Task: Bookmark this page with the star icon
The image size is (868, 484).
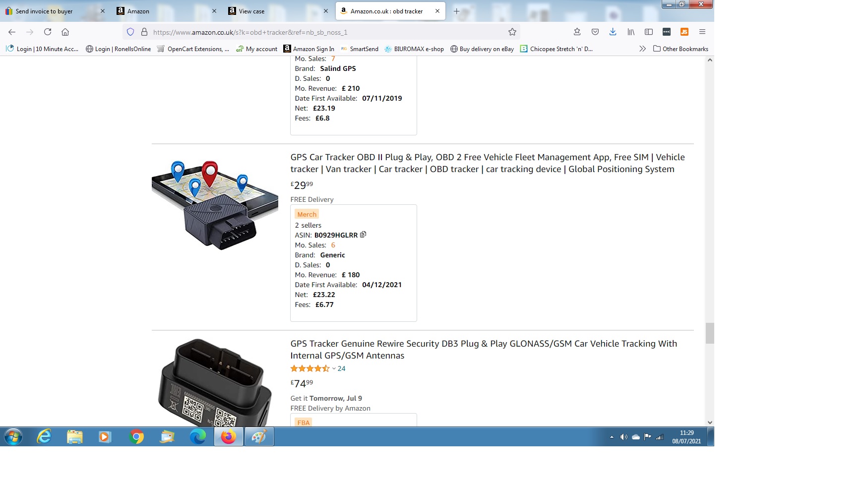Action: point(512,32)
